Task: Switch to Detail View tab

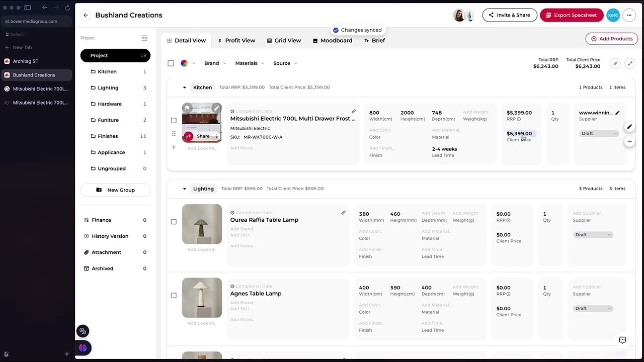Action: [186, 40]
